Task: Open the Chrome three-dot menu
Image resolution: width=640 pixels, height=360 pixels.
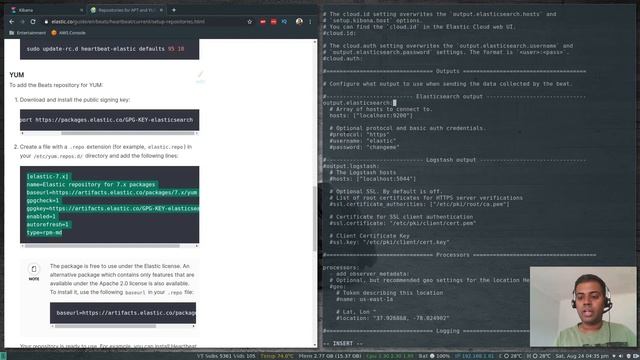Action: click(310, 22)
